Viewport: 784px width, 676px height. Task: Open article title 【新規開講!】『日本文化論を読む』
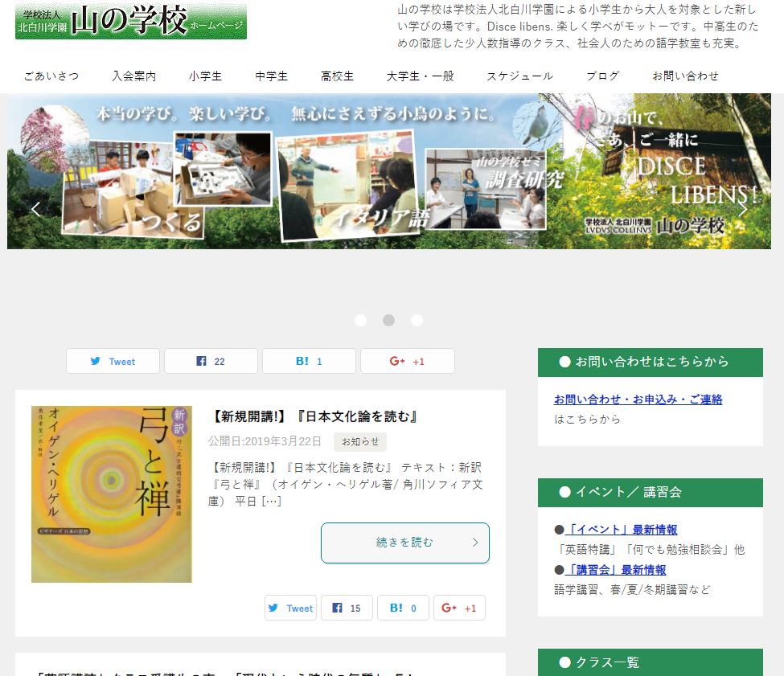(314, 416)
